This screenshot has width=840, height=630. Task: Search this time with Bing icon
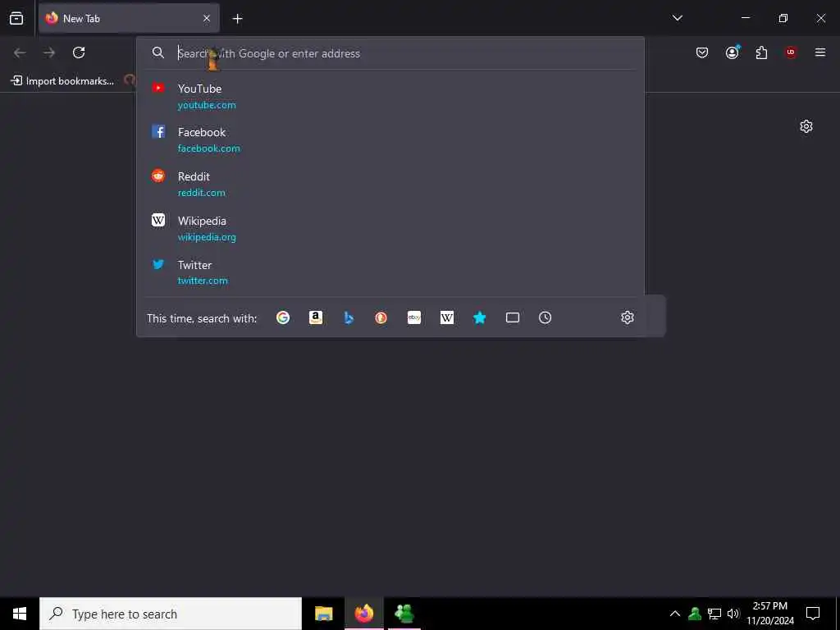coord(349,317)
